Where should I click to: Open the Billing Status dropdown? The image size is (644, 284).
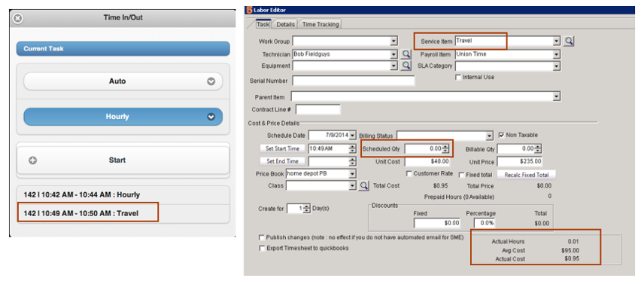pyautogui.click(x=489, y=136)
